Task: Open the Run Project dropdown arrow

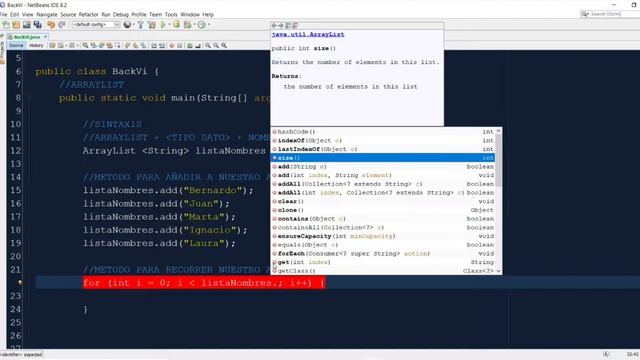Action: click(x=169, y=25)
